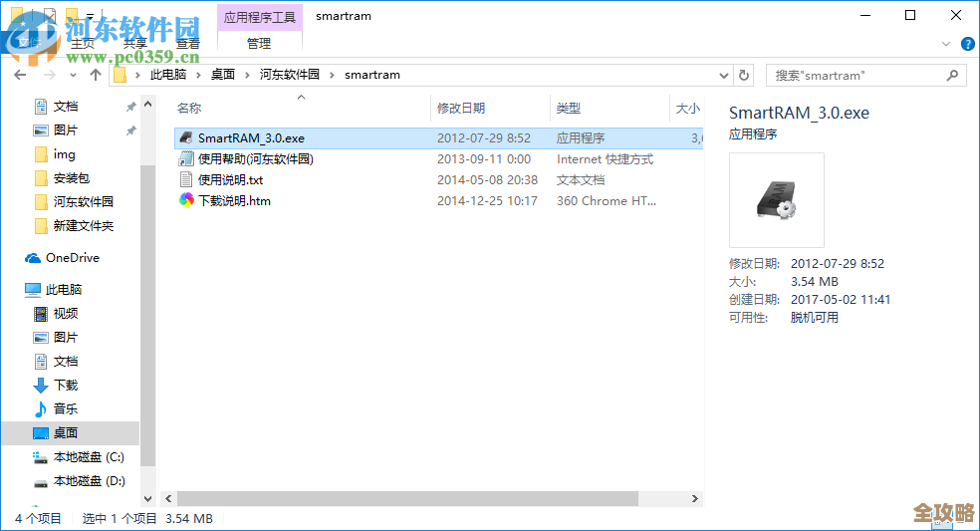Open the recent locations dropdown arrow

tap(73, 76)
